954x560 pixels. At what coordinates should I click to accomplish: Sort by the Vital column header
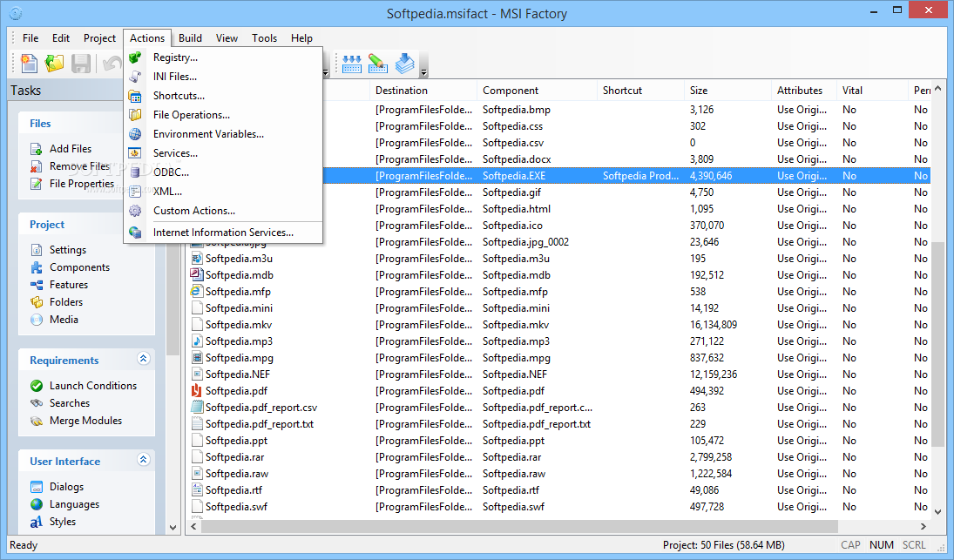point(872,91)
